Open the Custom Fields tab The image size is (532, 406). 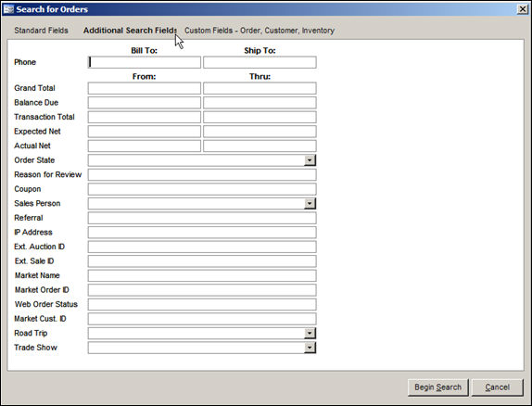[260, 31]
